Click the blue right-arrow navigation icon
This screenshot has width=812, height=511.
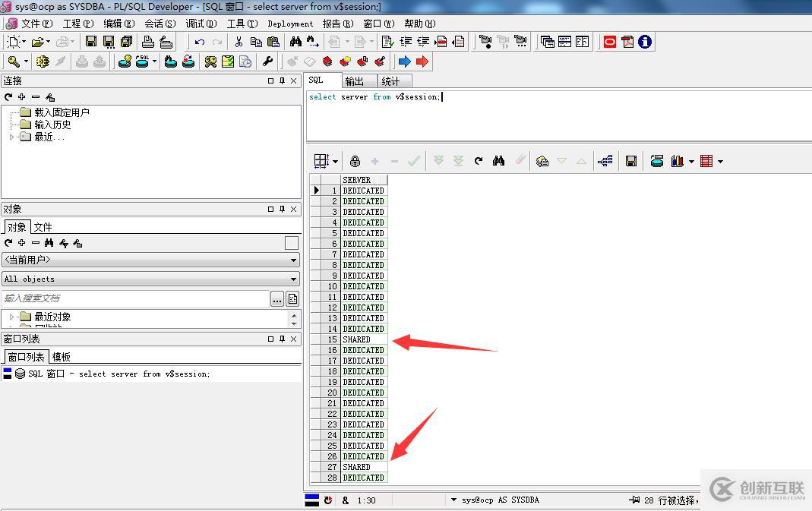tap(404, 62)
